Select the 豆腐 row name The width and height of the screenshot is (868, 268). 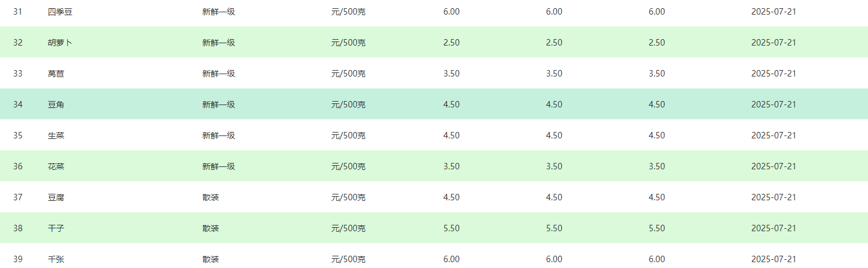[56, 197]
